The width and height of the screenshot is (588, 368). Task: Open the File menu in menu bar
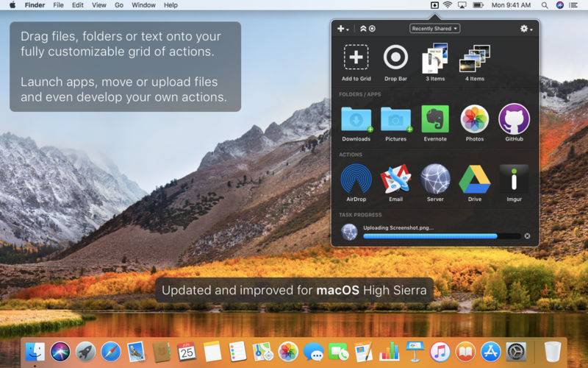58,5
